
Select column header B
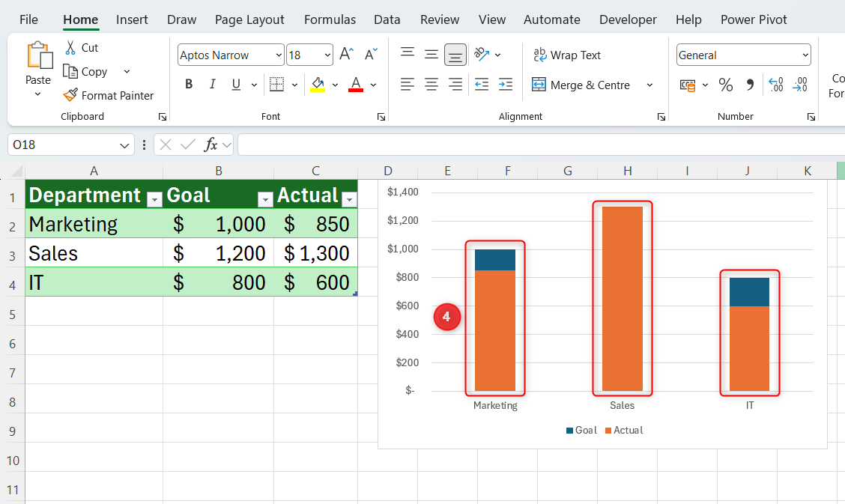point(218,171)
